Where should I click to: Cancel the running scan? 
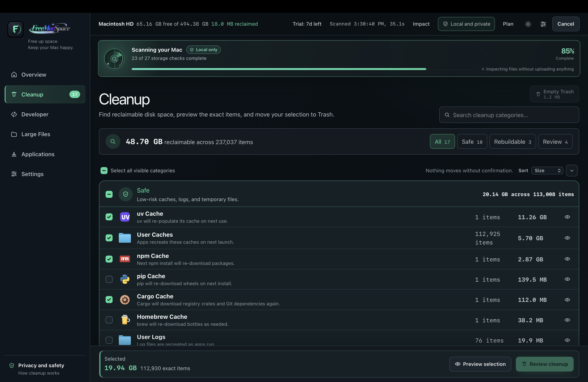tap(565, 24)
